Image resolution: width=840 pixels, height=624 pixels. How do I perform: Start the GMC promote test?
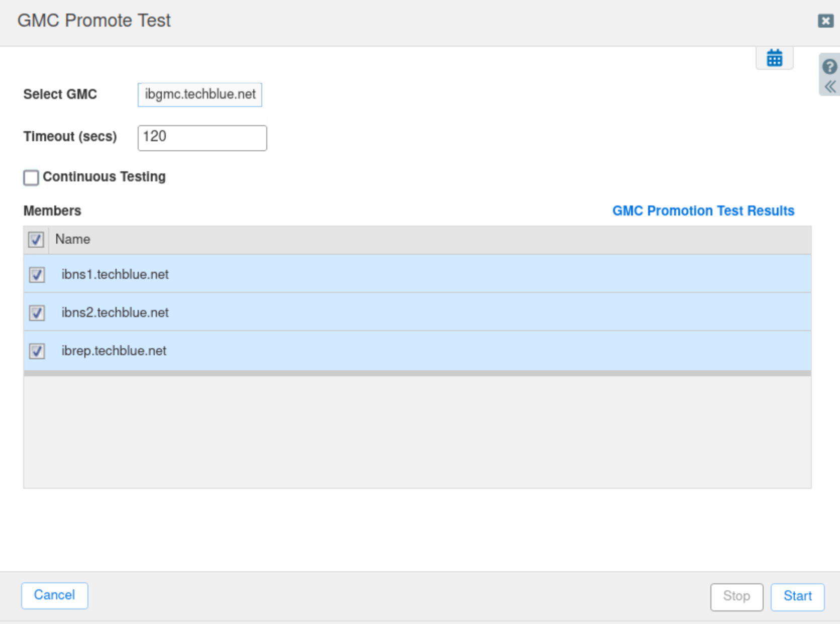tap(797, 596)
